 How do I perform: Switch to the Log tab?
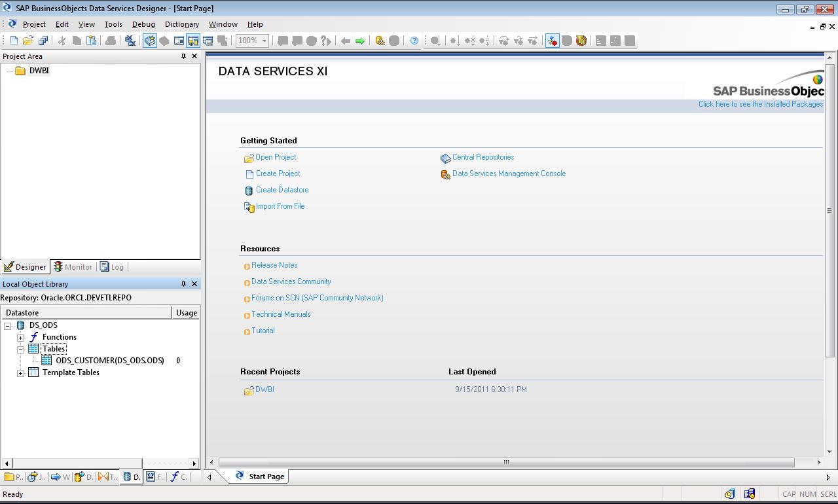(112, 267)
